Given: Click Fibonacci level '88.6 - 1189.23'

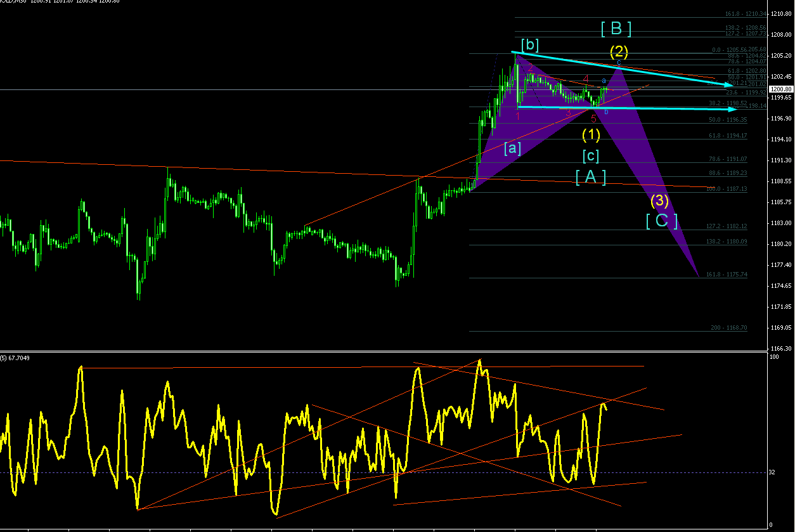Looking at the screenshot, I should click(728, 172).
